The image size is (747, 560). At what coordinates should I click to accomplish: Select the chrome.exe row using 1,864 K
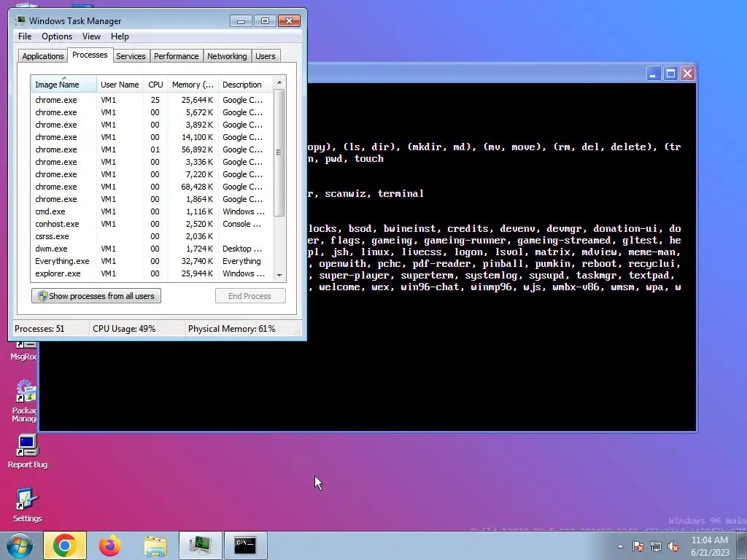152,199
